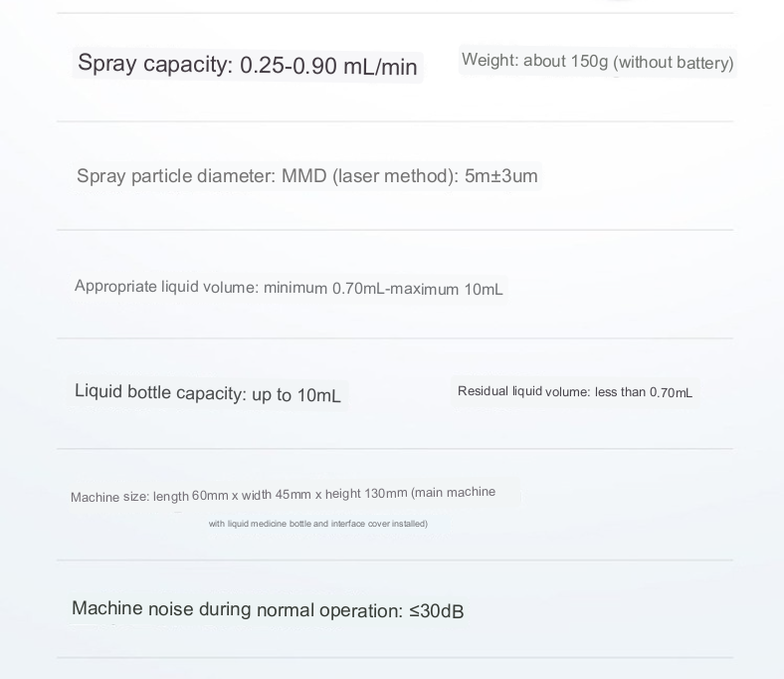Image resolution: width=784 pixels, height=679 pixels.
Task: Click the 0.25-0.90 mL/min value
Action: 328,67
